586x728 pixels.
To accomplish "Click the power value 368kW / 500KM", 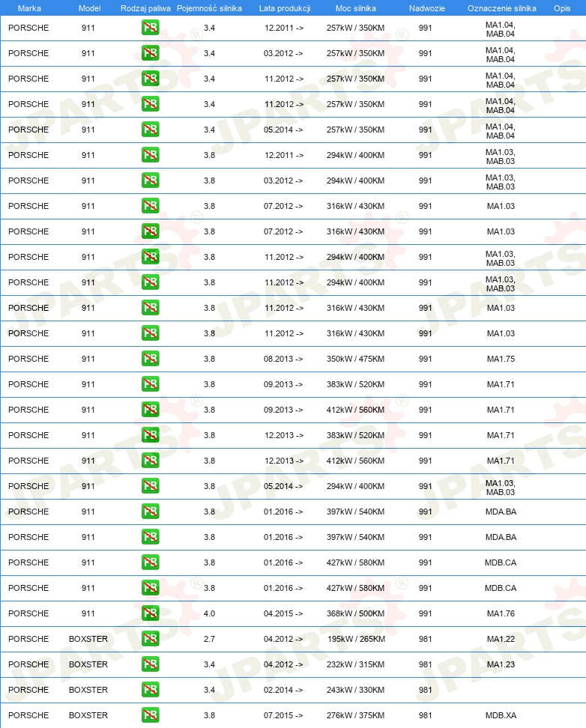I will [355, 613].
